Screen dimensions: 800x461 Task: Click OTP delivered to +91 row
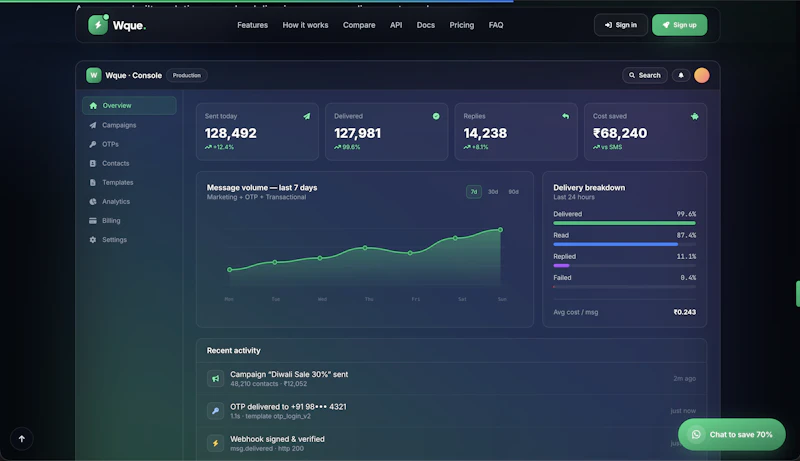452,411
